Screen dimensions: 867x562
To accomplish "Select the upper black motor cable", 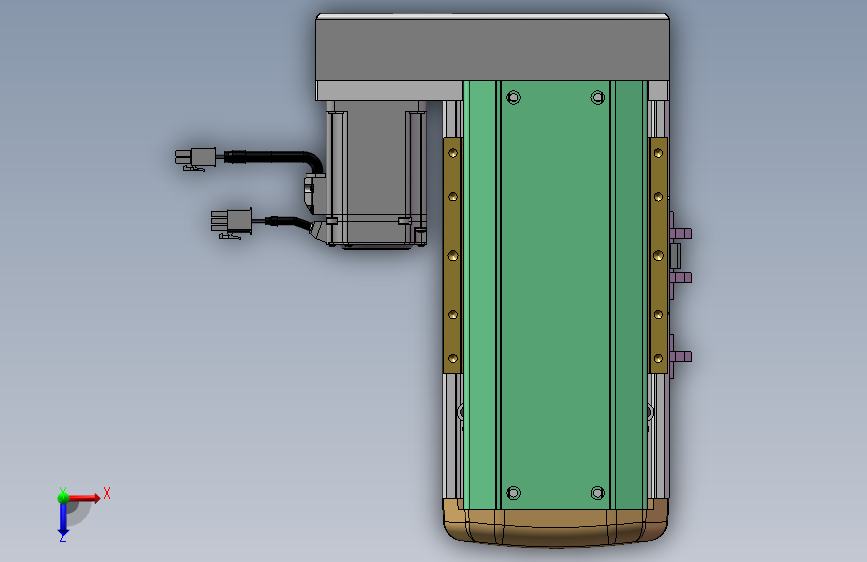I will (274, 158).
